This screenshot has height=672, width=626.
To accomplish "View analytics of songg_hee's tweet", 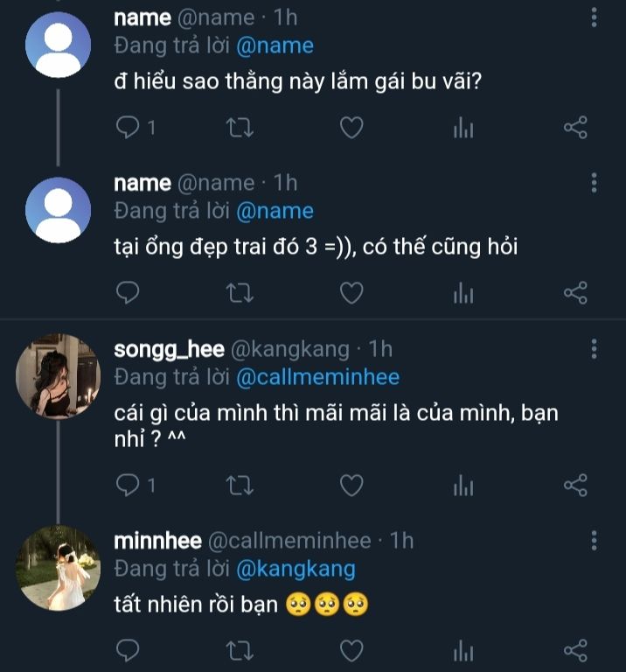I will (463, 484).
